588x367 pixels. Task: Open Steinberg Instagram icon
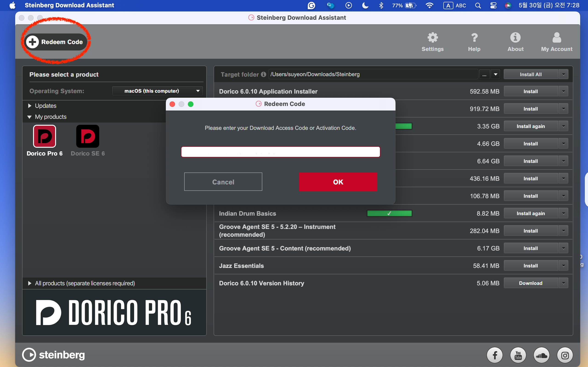point(565,355)
